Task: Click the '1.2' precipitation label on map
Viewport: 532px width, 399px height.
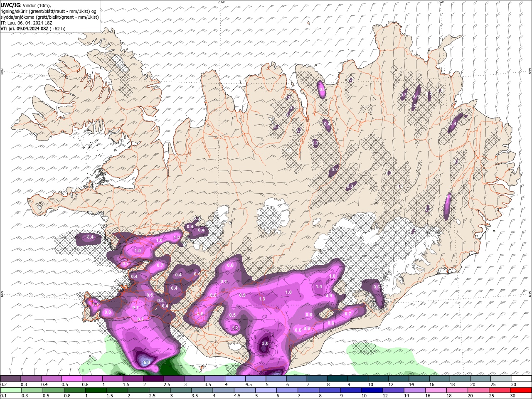Action: (234, 328)
